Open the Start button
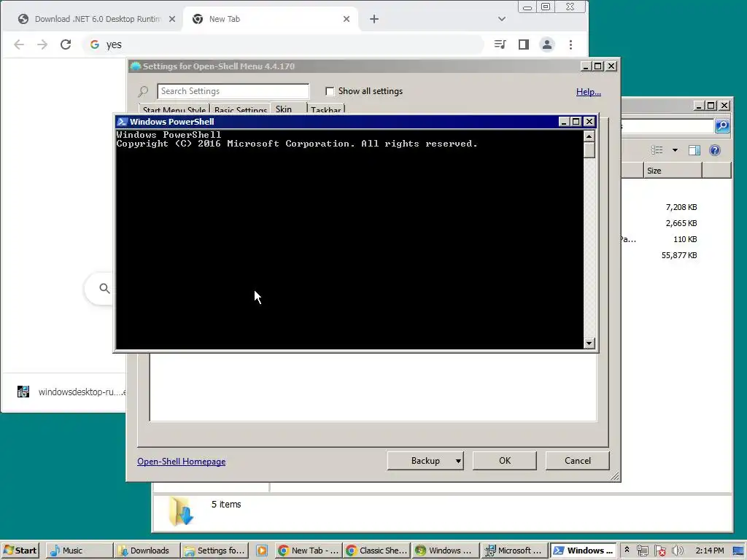Viewport: 747px width, 560px height. coord(20,551)
